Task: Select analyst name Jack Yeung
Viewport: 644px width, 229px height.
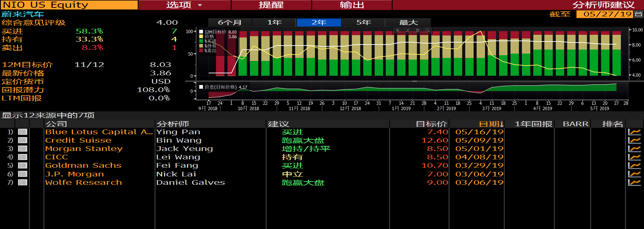Action: coord(184,149)
